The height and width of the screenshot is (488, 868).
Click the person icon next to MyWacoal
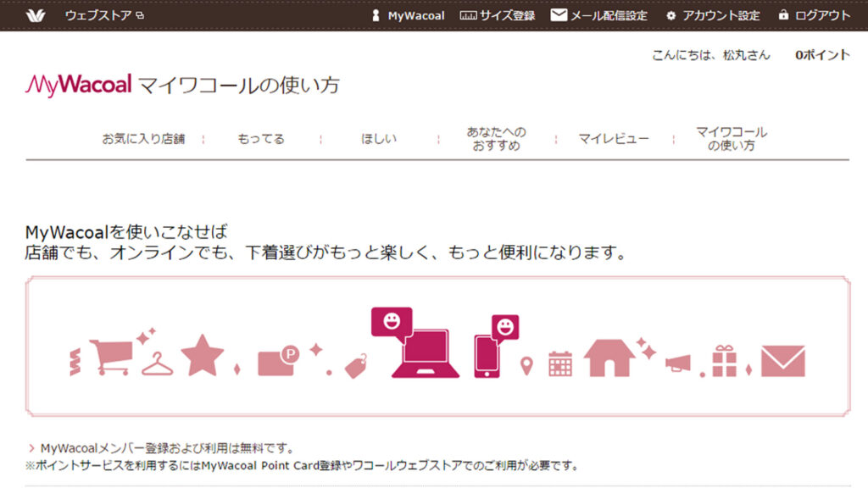[376, 15]
